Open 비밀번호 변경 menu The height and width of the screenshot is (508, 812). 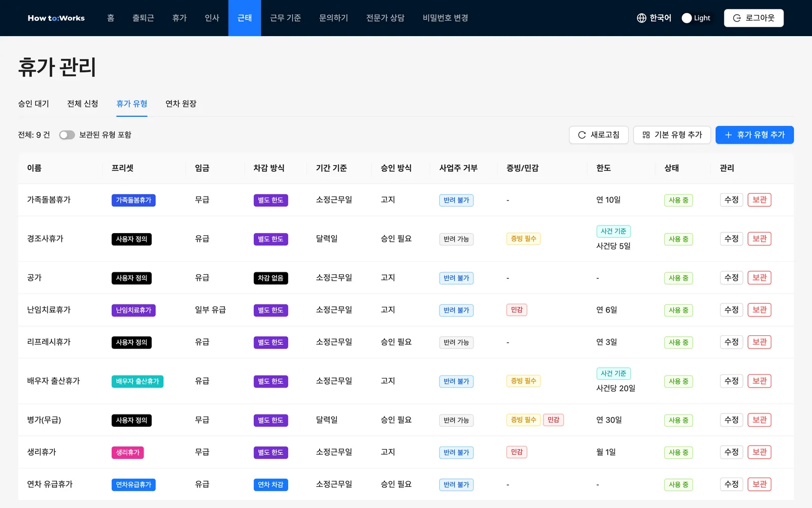click(x=445, y=18)
